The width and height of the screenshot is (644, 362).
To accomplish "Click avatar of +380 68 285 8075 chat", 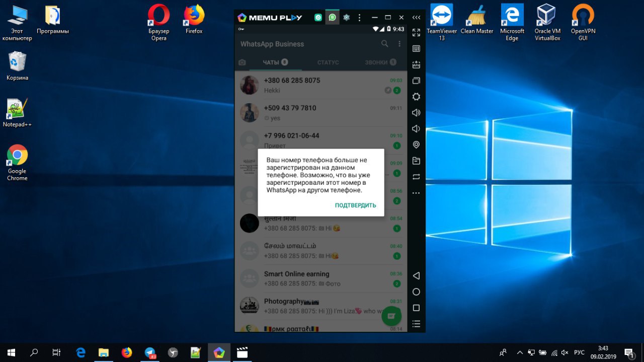I will pyautogui.click(x=249, y=85).
